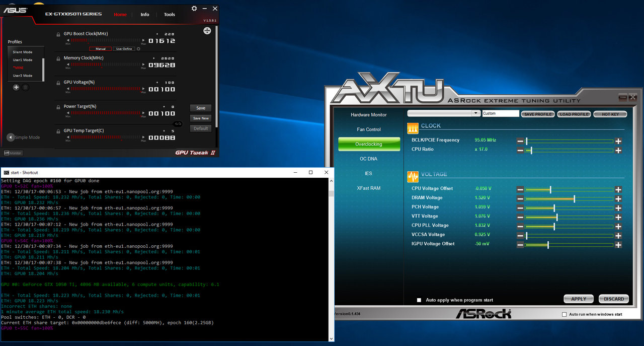Increase GPU Voltage with right arrow
Image resolution: width=644 pixels, height=346 pixels.
tap(144, 89)
